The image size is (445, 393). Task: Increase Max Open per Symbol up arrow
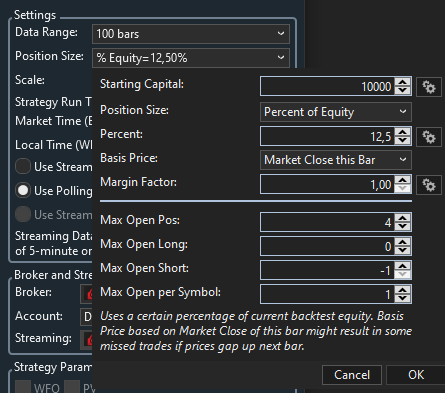coord(403,290)
